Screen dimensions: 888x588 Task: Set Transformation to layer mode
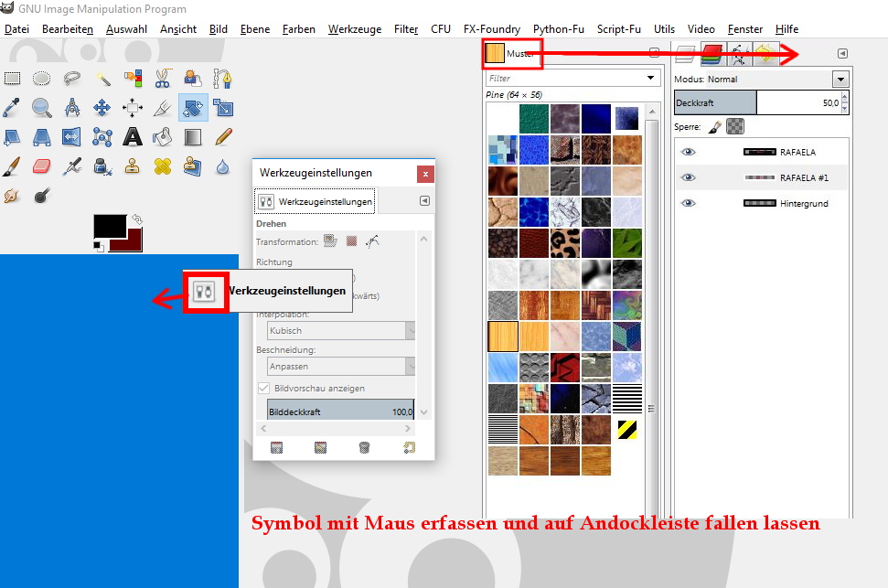tap(330, 241)
